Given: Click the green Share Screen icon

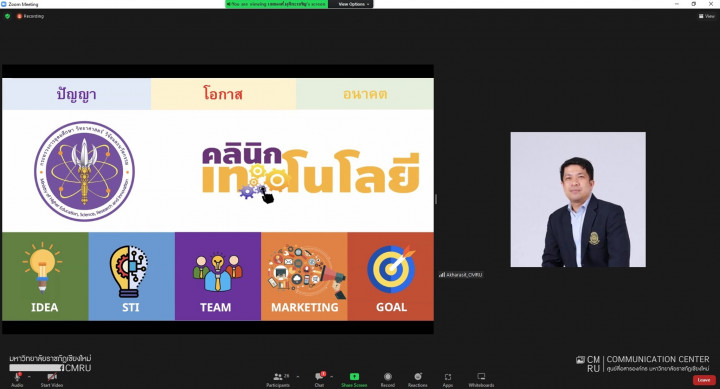Looking at the screenshot, I should pos(354,377).
